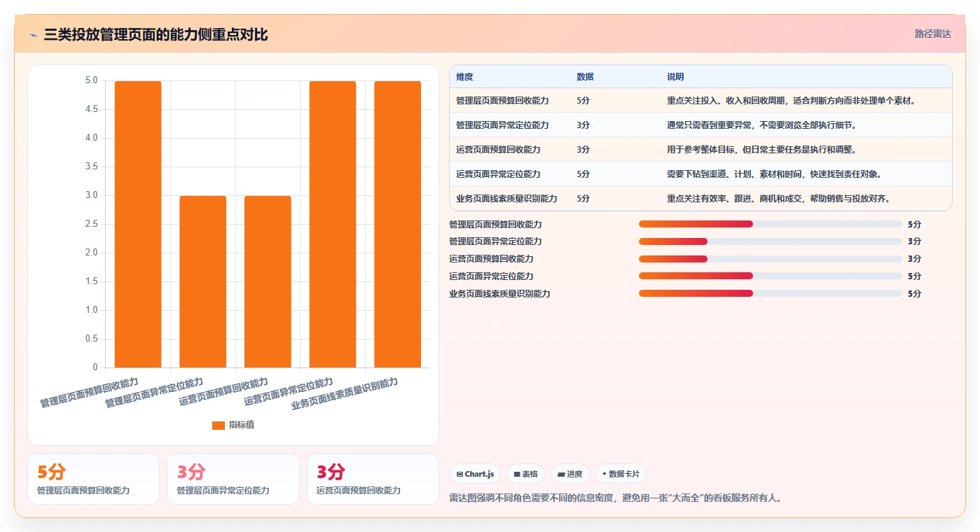Click the 5分 value after 运营页面异常定位能力 progress bar
The image size is (980, 532).
(x=914, y=276)
